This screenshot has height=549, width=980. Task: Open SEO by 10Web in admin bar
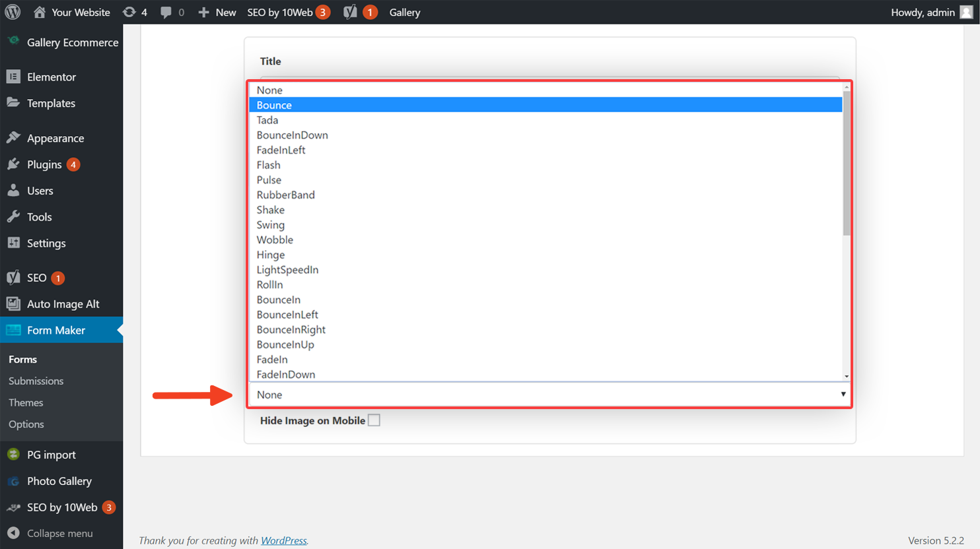click(x=289, y=12)
